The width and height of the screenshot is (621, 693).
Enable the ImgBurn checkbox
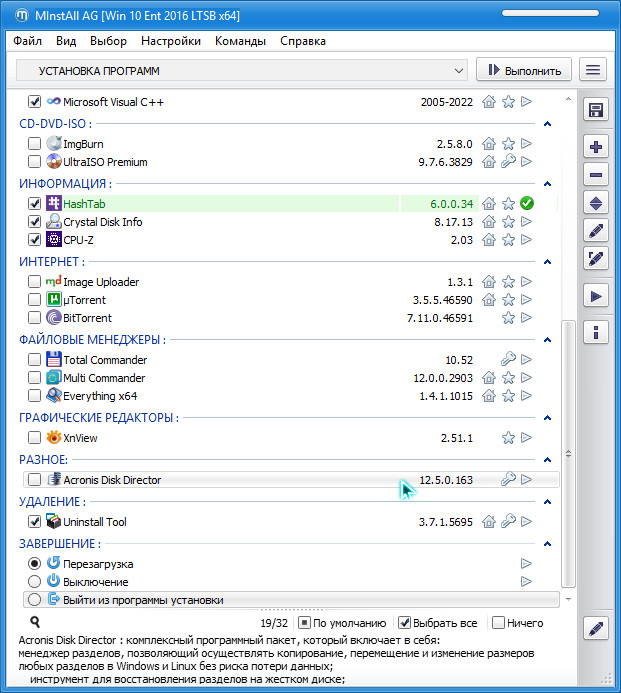click(35, 144)
